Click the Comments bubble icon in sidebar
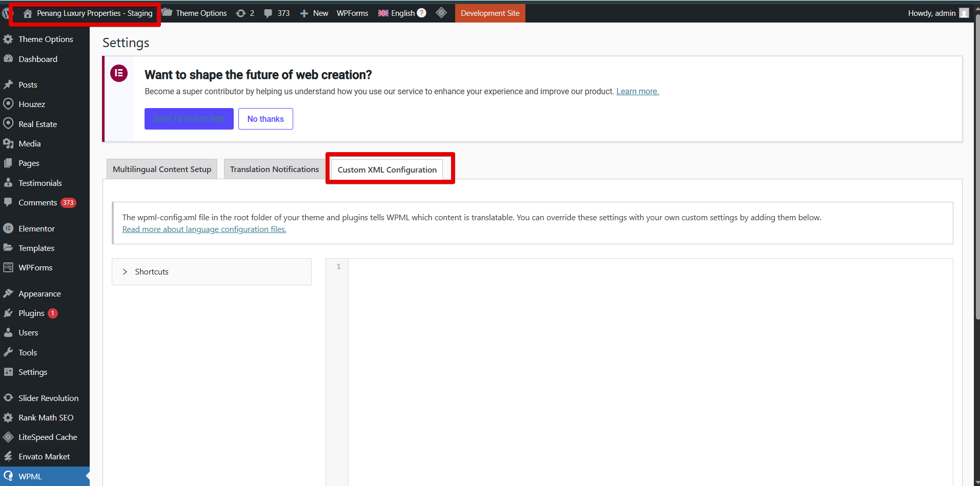 click(8, 202)
